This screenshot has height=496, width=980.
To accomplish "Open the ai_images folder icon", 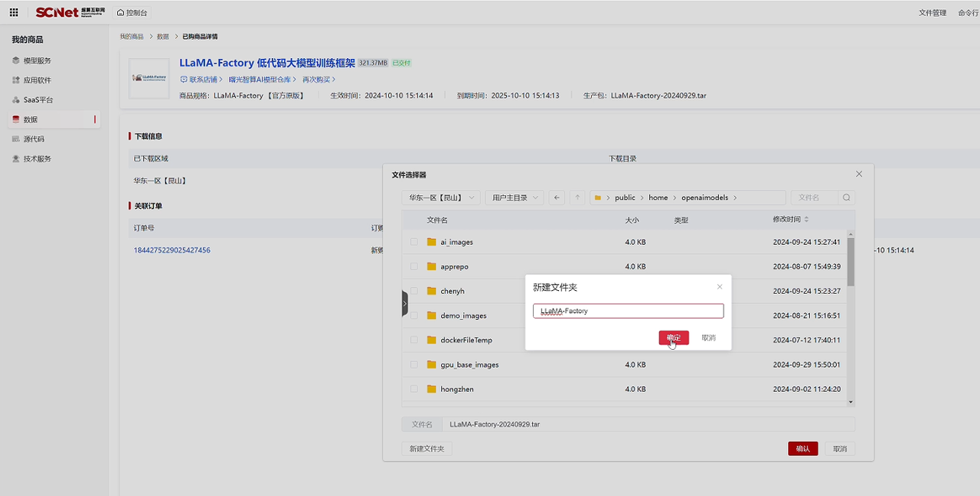I will pyautogui.click(x=432, y=242).
